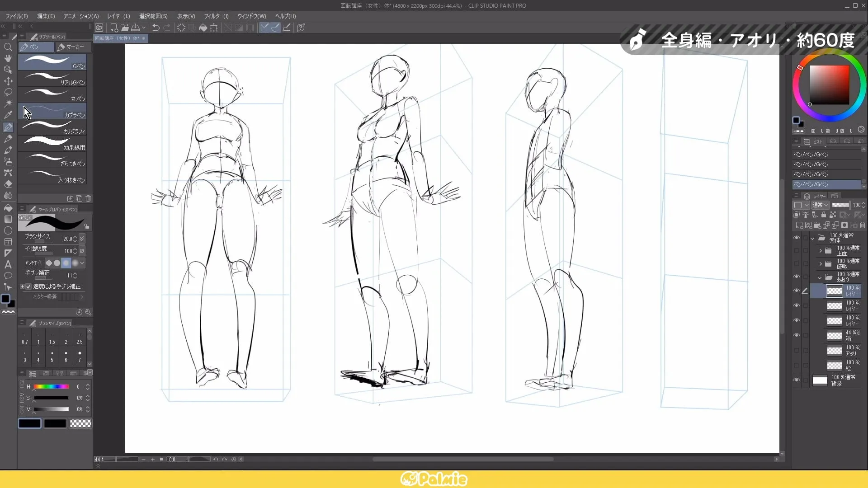The width and height of the screenshot is (868, 488).
Task: Click the Clear (dotted circle) icon in command bar
Action: coord(181,28)
